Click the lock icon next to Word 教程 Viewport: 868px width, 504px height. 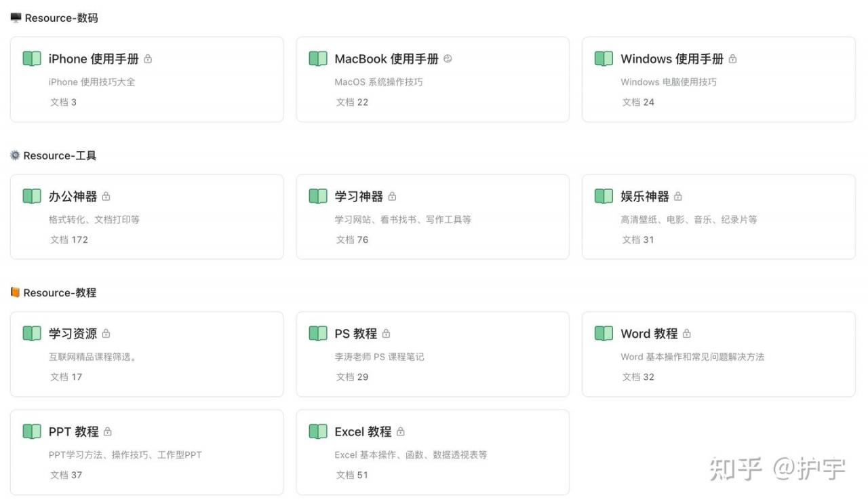coord(686,333)
